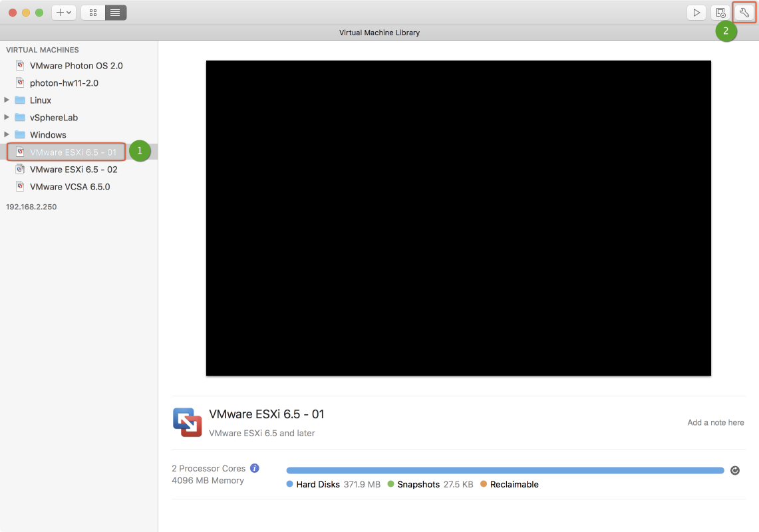
Task: Open virtual machine settings wrench icon
Action: 744,13
